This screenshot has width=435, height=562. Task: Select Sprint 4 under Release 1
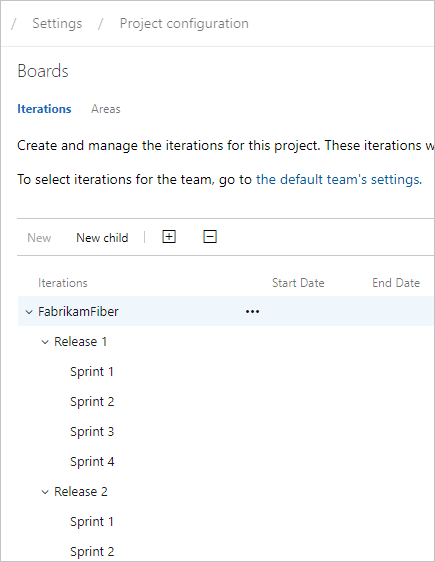(92, 462)
